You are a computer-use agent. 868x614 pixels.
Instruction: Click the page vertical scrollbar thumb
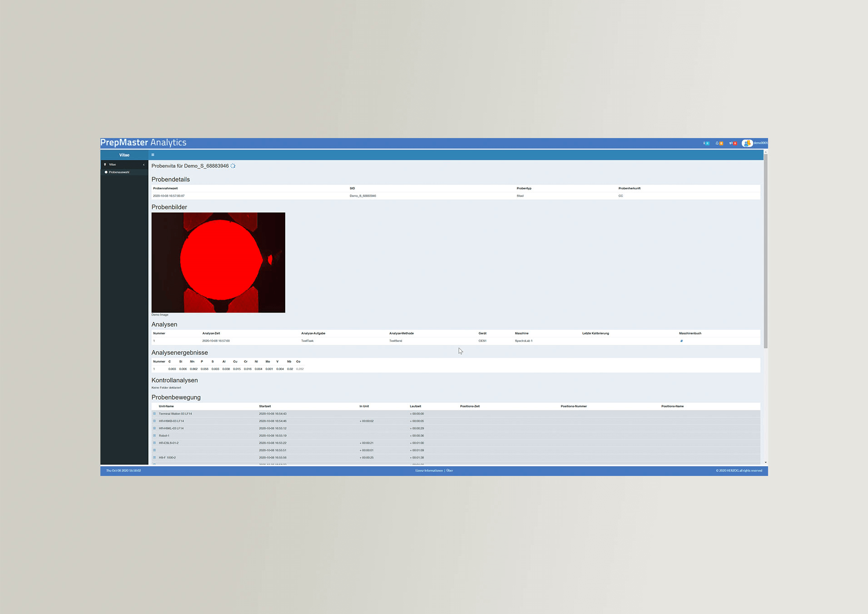pyautogui.click(x=766, y=251)
